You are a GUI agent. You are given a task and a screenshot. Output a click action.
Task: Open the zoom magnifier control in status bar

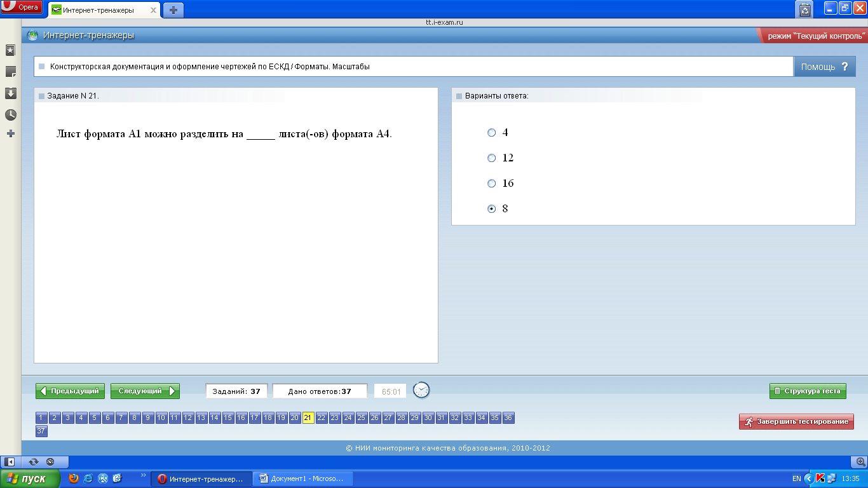861,462
